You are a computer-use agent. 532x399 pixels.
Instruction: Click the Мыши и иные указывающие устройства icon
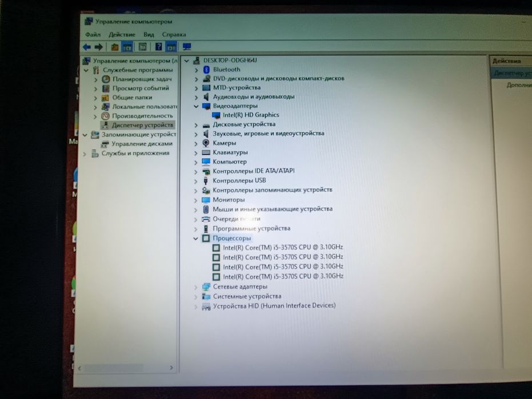[206, 209]
